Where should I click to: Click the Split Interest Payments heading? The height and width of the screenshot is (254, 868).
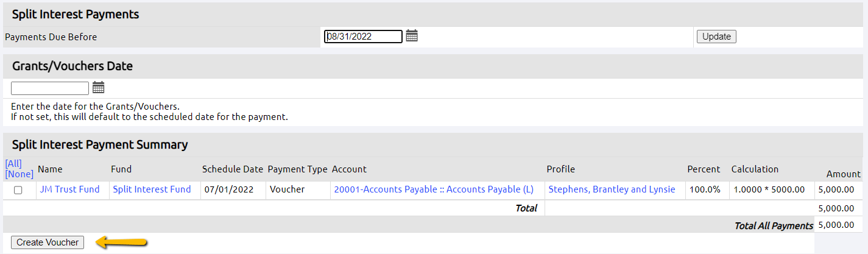[x=76, y=14]
